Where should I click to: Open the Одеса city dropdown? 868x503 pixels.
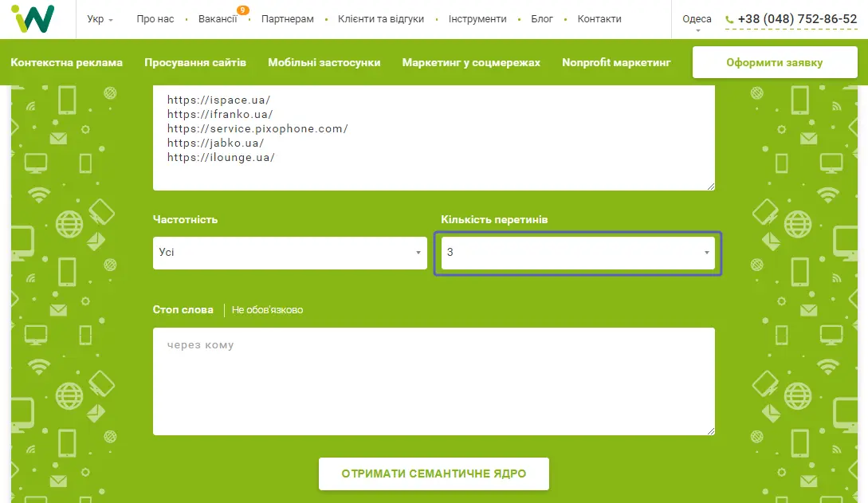point(697,21)
